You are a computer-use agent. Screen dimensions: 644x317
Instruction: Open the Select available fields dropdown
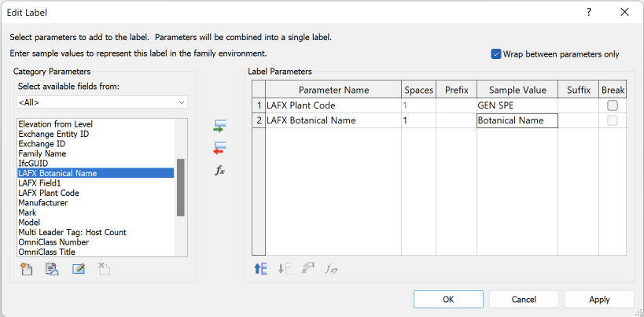(x=102, y=102)
